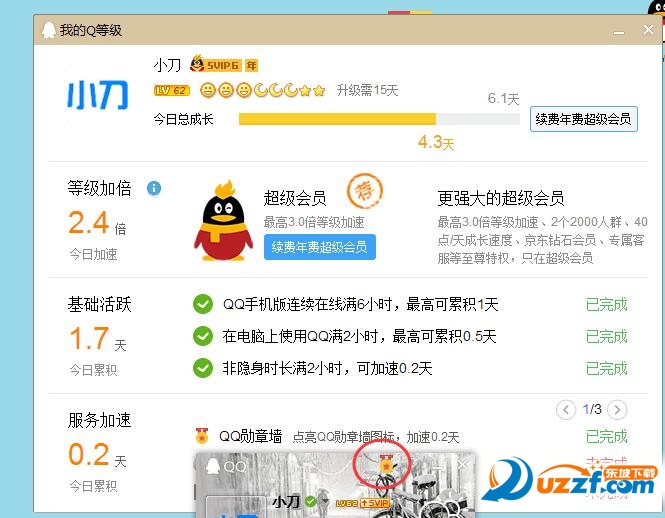Click the 年 yearly member badge
Screen dimensions: 665x518
pyautogui.click(x=251, y=65)
